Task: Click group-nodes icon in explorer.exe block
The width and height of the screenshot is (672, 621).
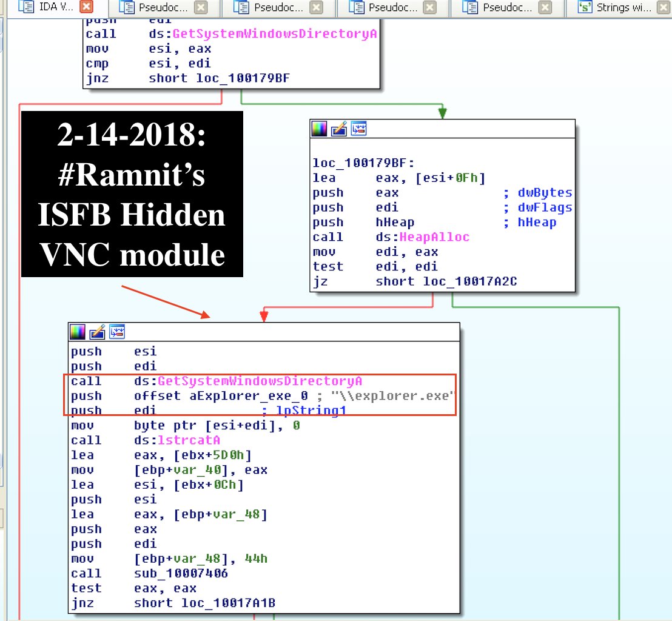Action: tap(117, 331)
